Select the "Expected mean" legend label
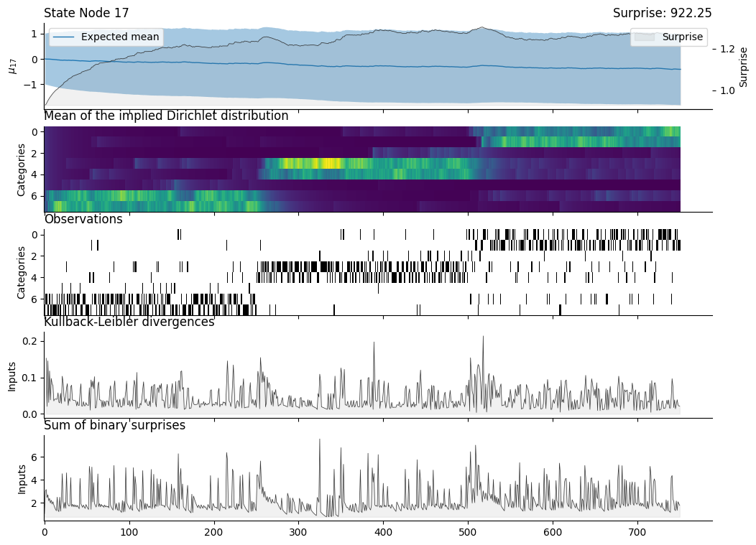Screen dimensions: 756x545 pos(119,37)
